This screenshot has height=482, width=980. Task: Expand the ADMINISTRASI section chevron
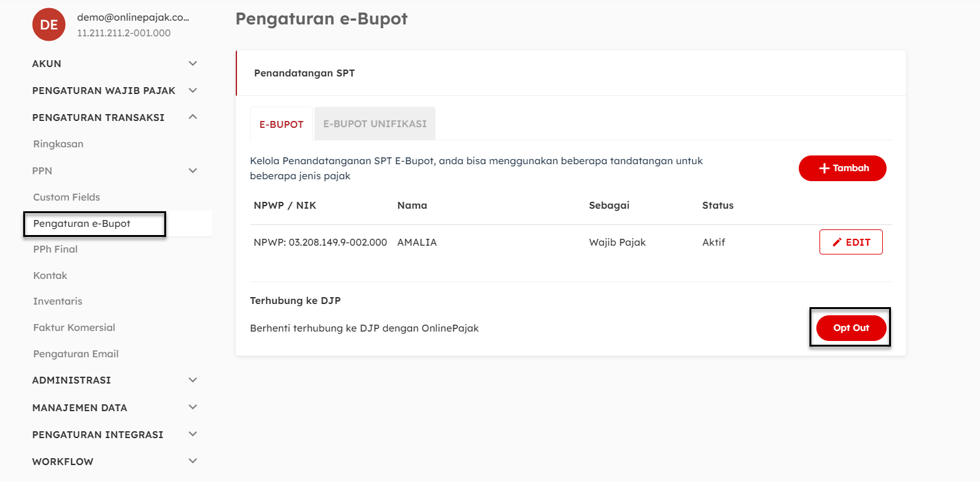click(x=193, y=380)
